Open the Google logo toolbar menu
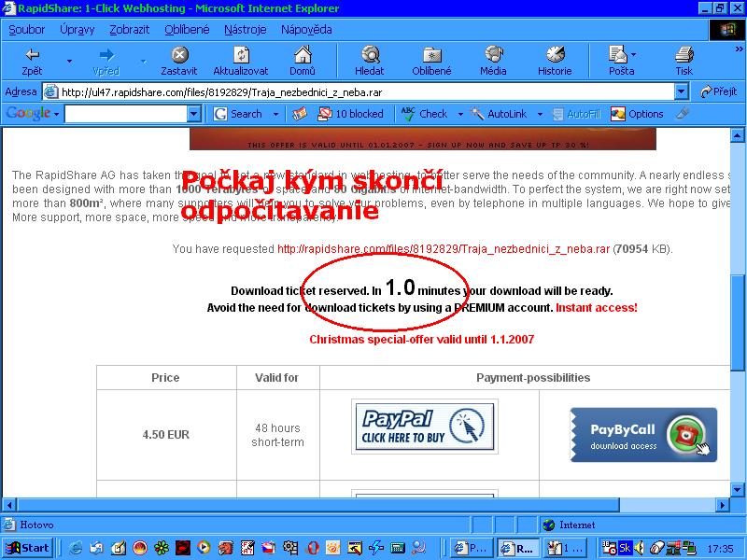This screenshot has width=747, height=560. 33,113
